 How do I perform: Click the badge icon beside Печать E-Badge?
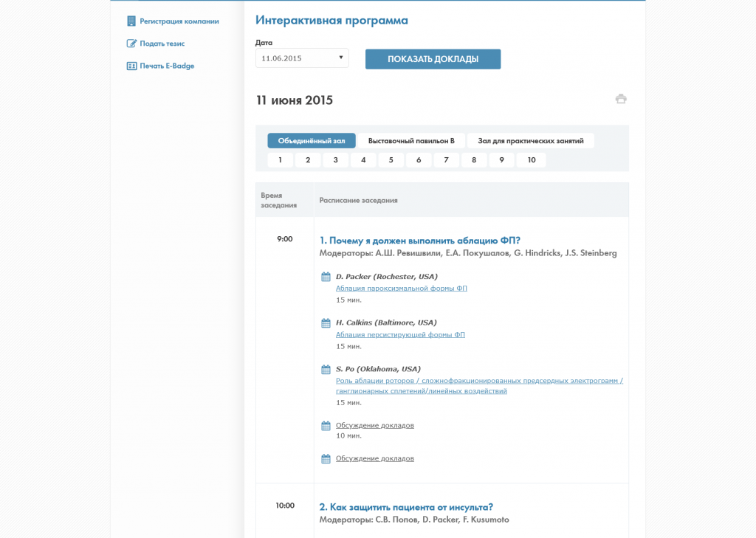(131, 66)
